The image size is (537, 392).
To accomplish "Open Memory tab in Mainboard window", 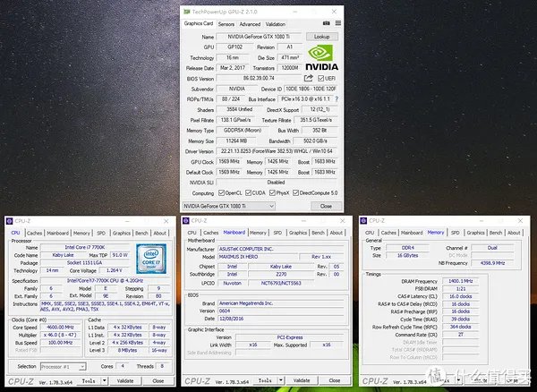I will [258, 233].
